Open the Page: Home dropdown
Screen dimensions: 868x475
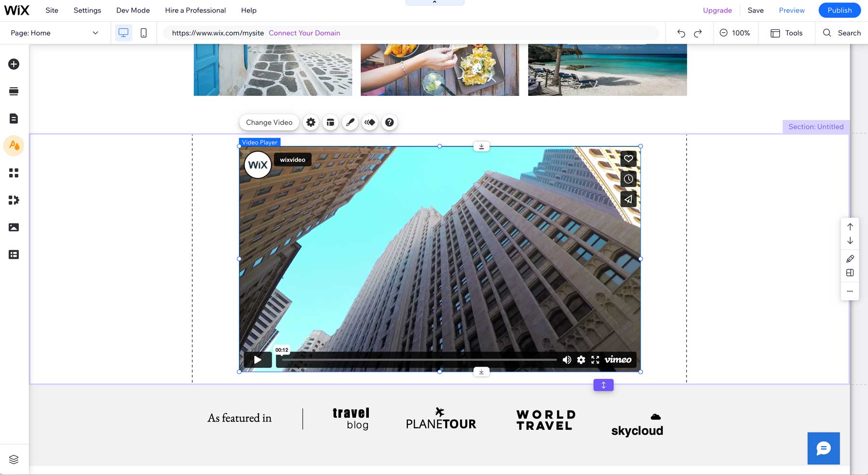tap(54, 33)
